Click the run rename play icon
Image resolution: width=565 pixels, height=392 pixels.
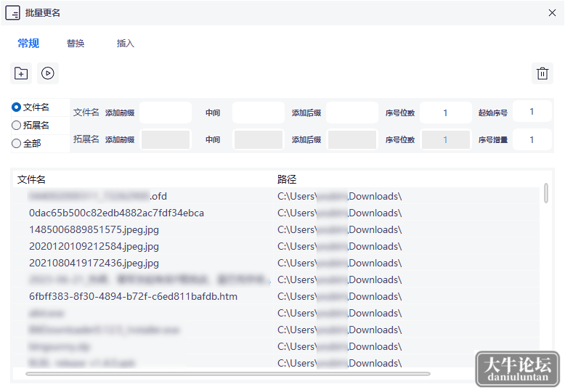[47, 73]
